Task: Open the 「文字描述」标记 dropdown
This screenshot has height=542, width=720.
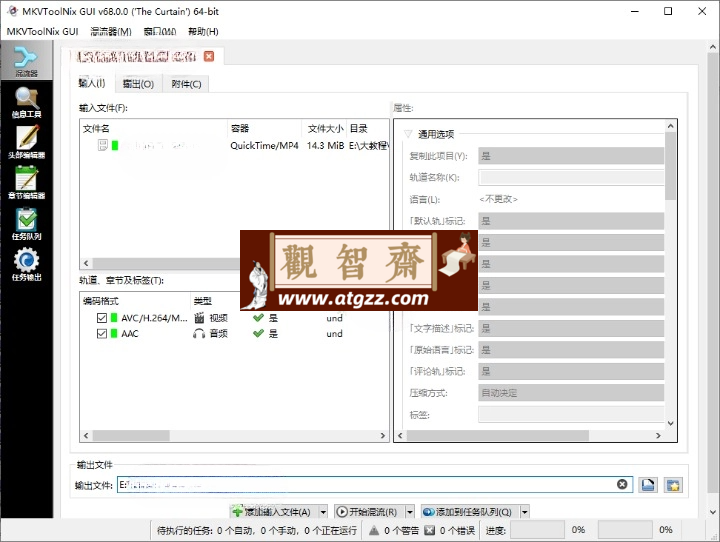Action: (571, 328)
